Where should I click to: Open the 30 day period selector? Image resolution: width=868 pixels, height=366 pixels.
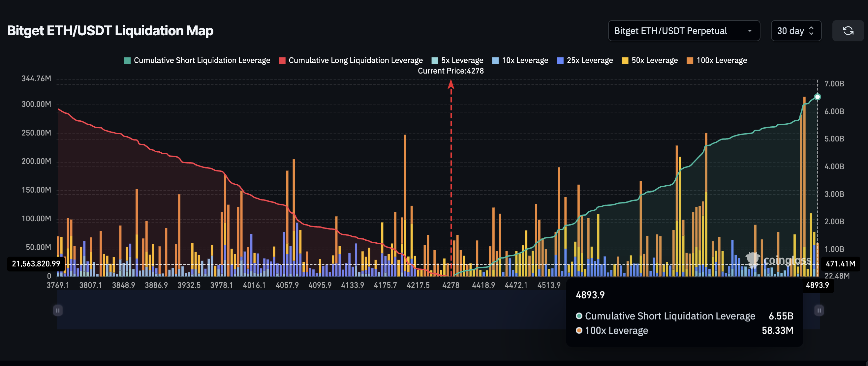pyautogui.click(x=795, y=31)
